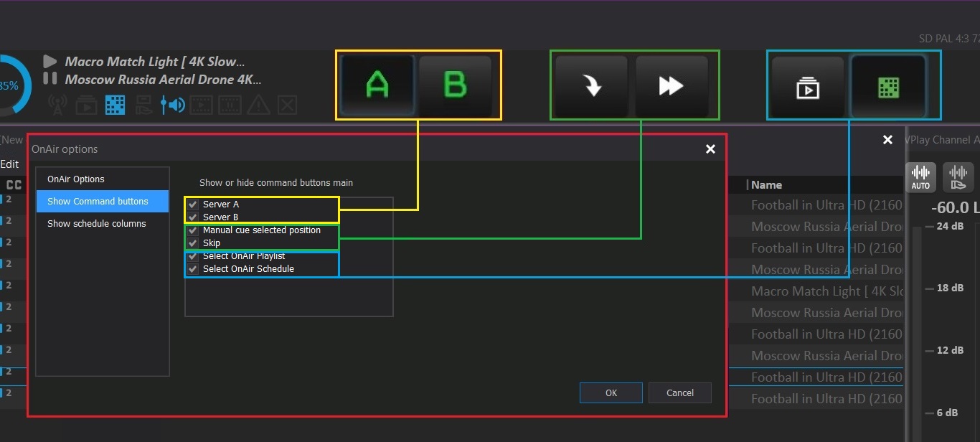Image resolution: width=980 pixels, height=442 pixels.
Task: Confirm the dialog with OK
Action: (611, 392)
